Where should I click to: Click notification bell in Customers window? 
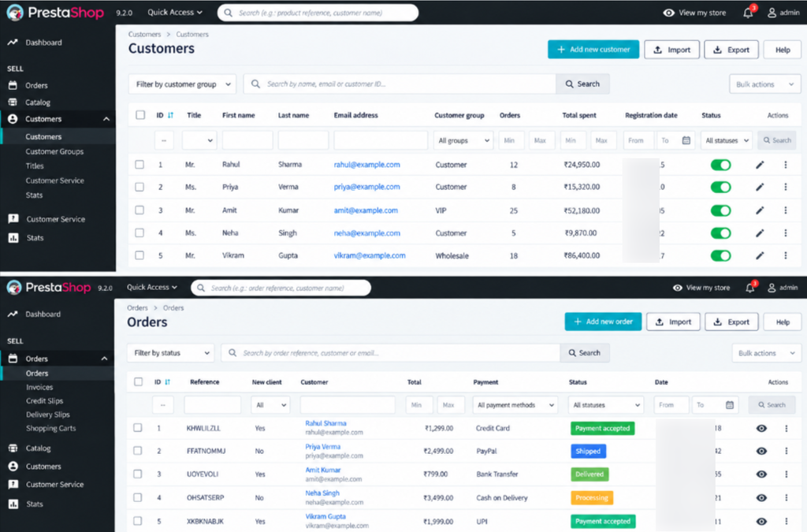(749, 13)
